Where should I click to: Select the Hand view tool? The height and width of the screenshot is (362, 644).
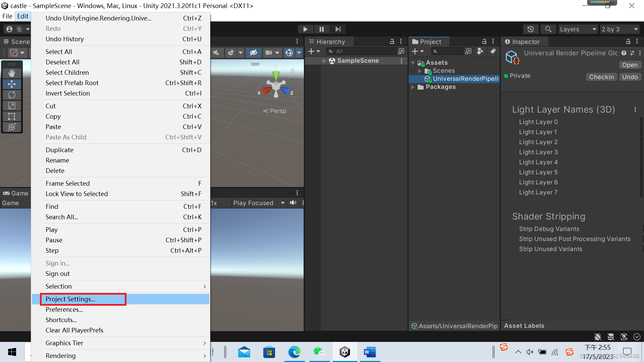(x=12, y=73)
